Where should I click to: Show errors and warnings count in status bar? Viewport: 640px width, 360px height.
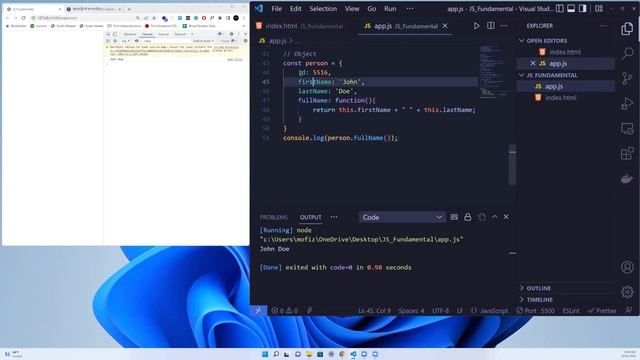tap(284, 311)
